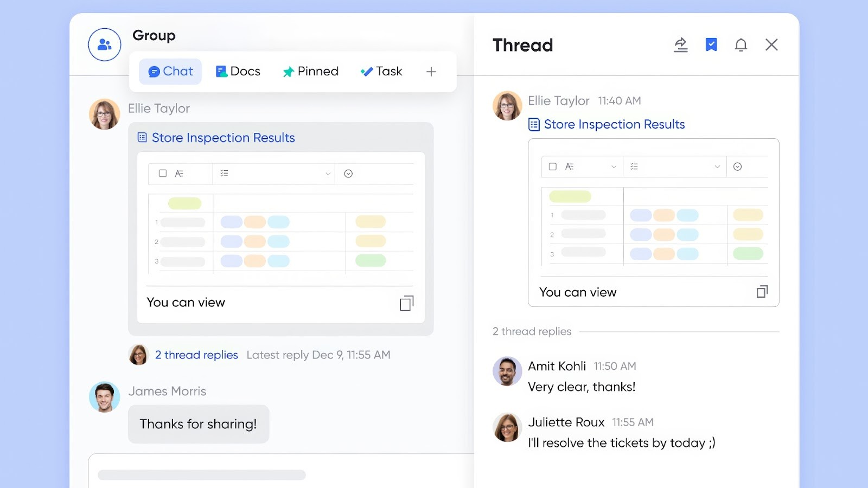Switch to the Docs tab
The image size is (868, 488).
coord(238,71)
